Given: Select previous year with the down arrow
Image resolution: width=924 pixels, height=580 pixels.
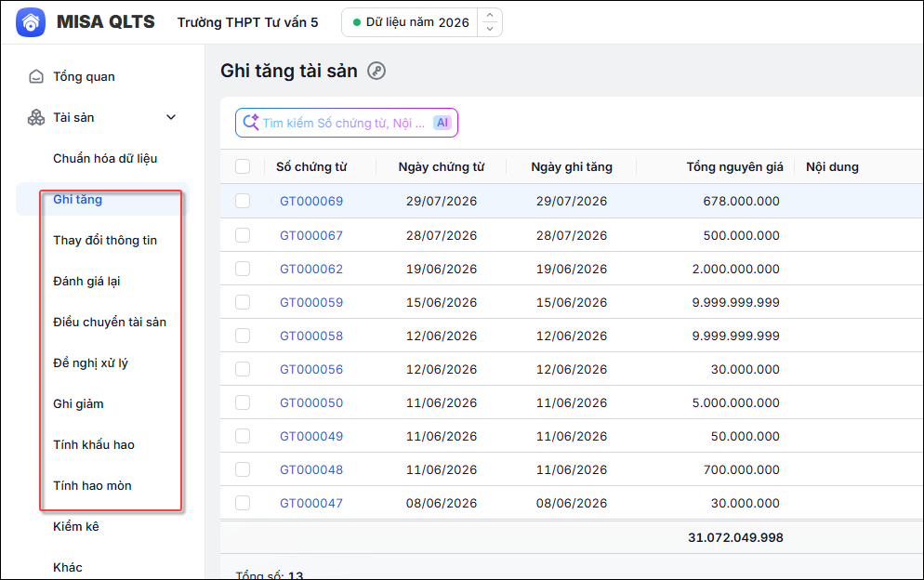Looking at the screenshot, I should tap(490, 29).
